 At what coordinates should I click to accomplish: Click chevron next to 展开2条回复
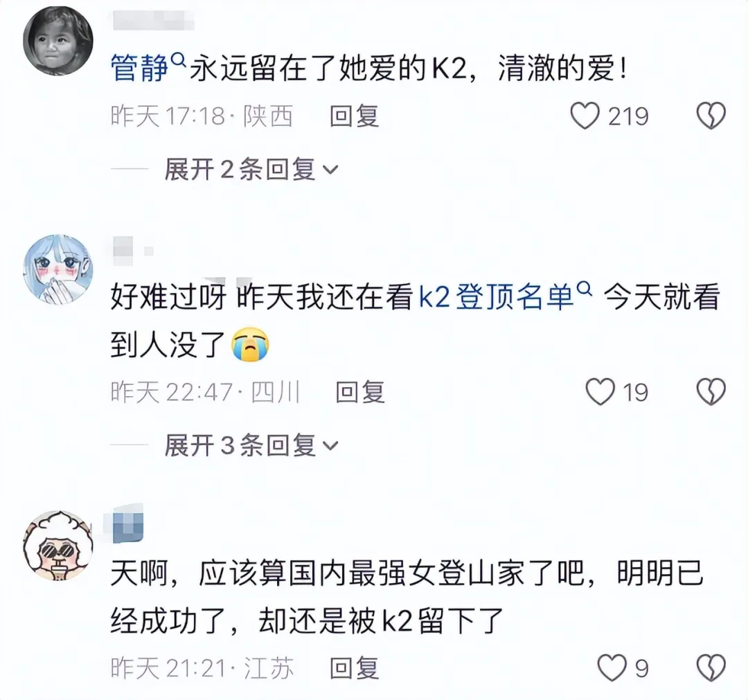pyautogui.click(x=330, y=170)
